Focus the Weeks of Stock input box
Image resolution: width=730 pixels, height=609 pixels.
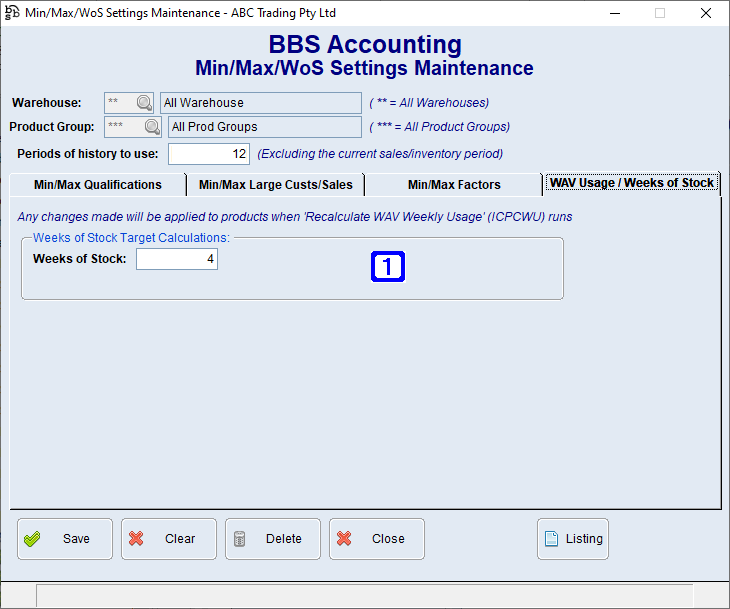click(177, 259)
